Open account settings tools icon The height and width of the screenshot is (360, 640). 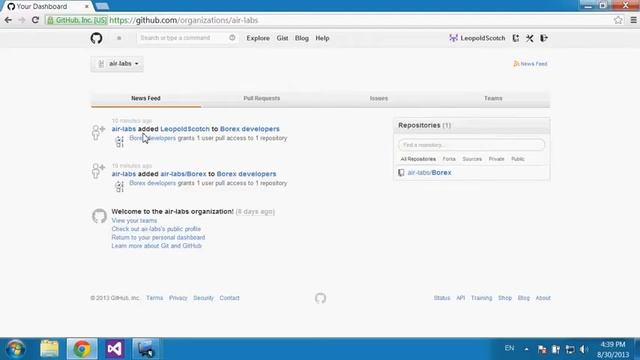coord(530,38)
